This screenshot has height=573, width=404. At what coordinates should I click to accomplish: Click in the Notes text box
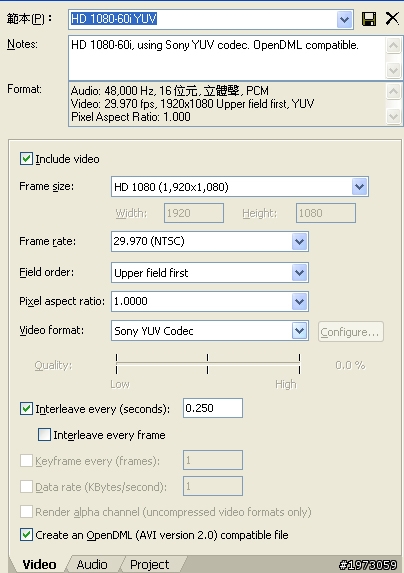coord(226,58)
